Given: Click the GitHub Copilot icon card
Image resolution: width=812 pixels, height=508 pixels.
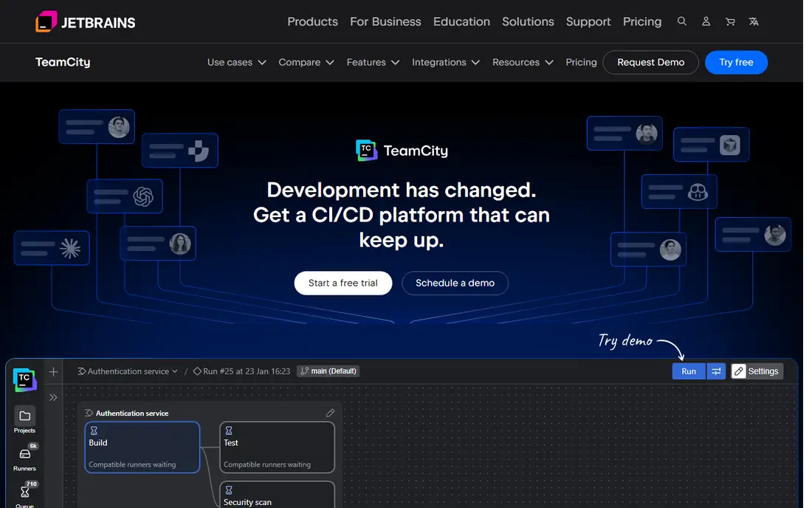Looking at the screenshot, I should pos(679,191).
